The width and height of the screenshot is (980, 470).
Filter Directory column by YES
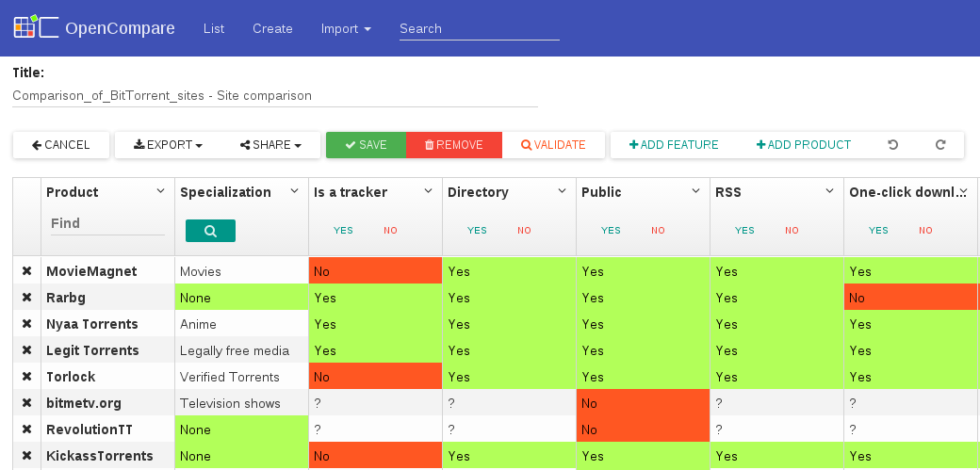(x=477, y=230)
